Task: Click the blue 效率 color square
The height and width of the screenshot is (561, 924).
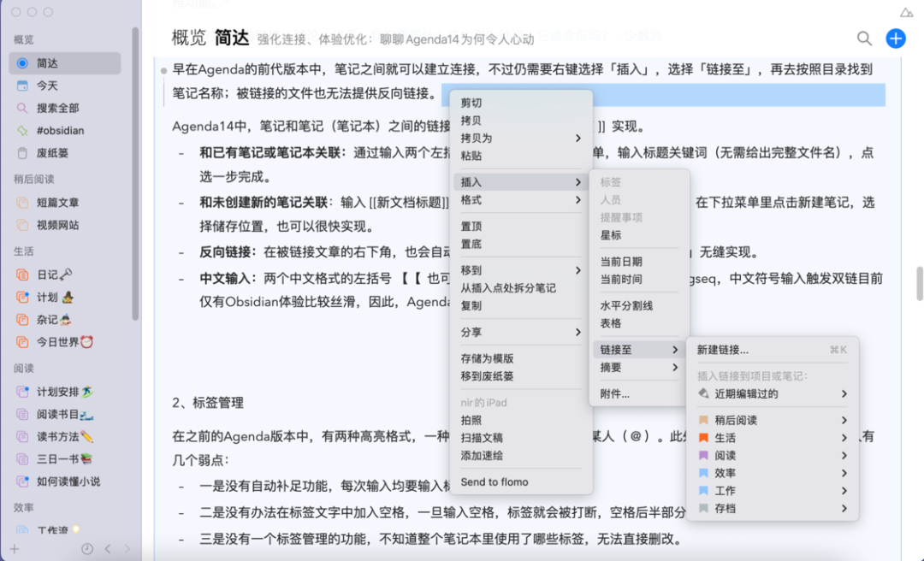Action: 703,473
